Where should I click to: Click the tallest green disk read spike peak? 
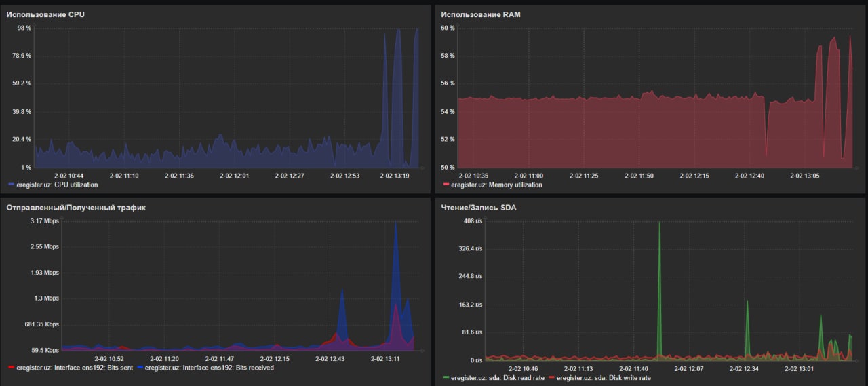[x=659, y=223]
